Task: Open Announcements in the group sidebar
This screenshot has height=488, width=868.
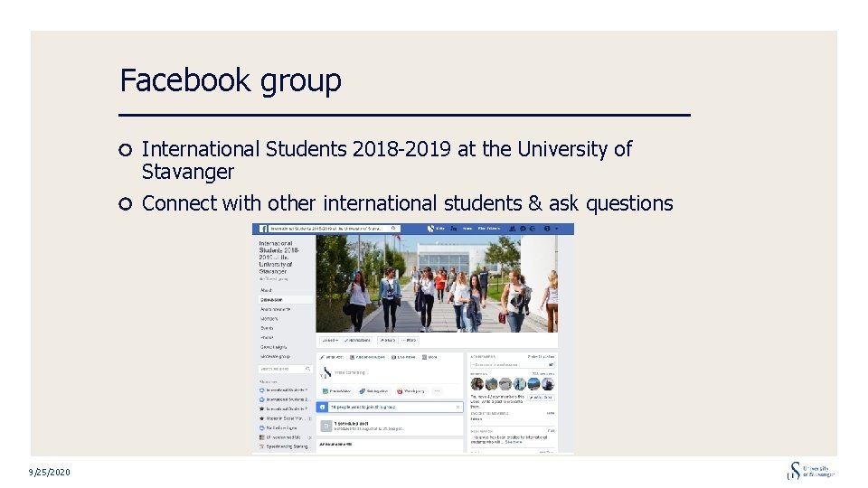Action: [x=275, y=309]
